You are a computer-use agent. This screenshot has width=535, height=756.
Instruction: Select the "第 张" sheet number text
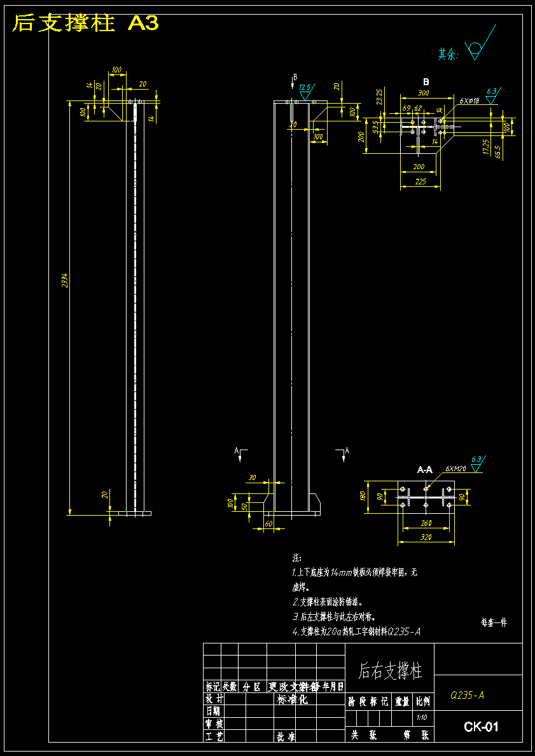pos(415,736)
